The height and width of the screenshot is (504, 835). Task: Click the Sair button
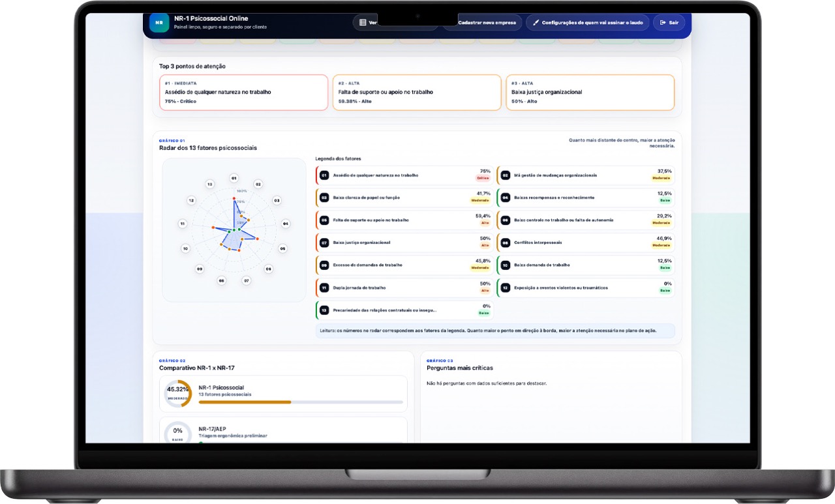tap(669, 22)
